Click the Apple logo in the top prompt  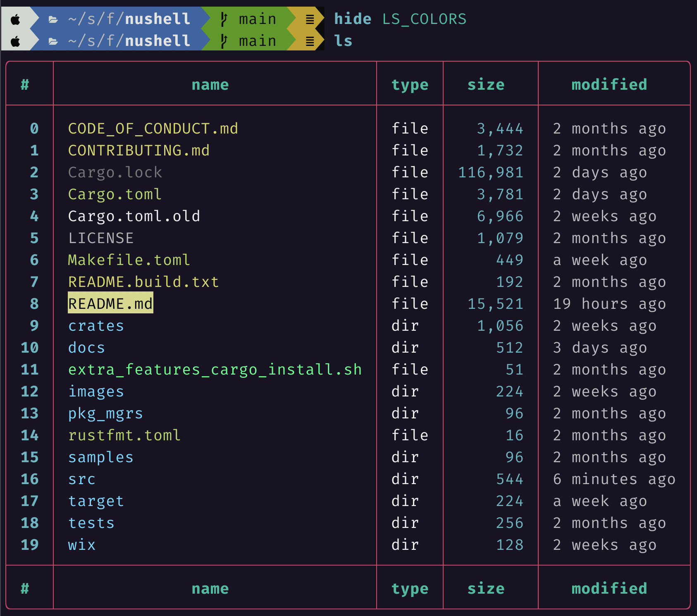coord(16,18)
